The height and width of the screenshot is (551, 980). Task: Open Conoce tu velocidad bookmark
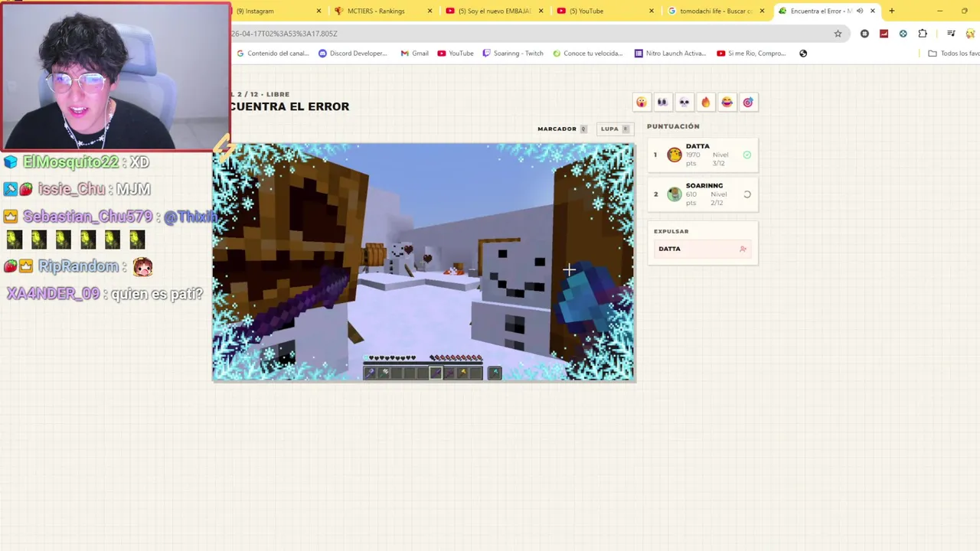pyautogui.click(x=587, y=54)
